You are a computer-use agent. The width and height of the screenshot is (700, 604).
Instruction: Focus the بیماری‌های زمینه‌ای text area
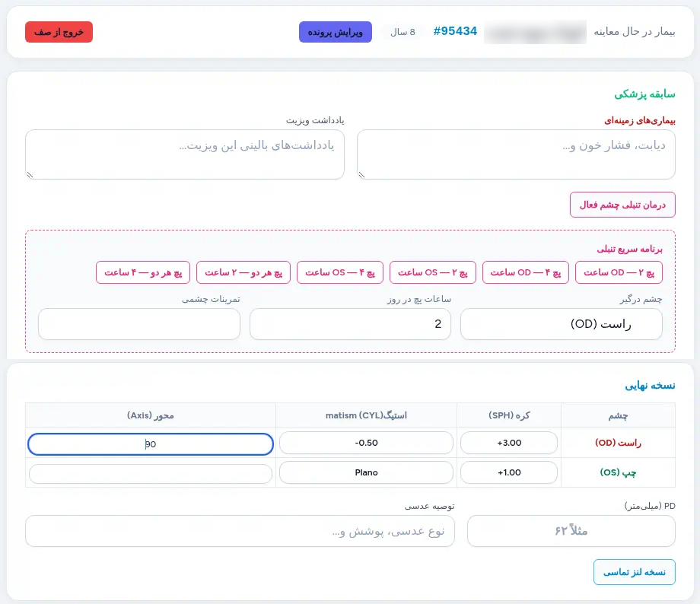(516, 154)
